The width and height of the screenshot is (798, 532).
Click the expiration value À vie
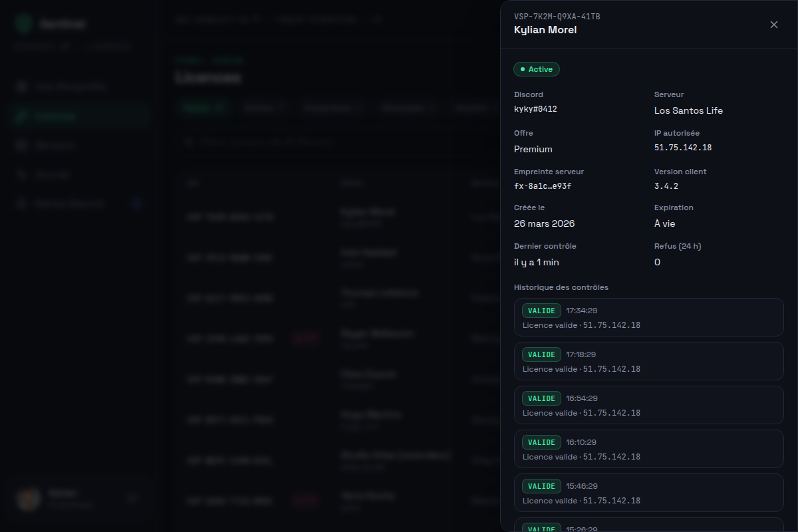click(665, 223)
